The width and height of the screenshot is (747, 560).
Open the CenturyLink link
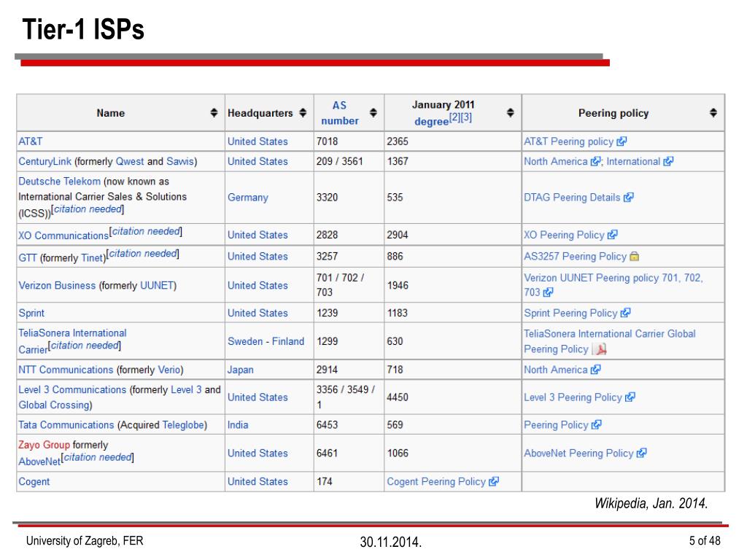click(x=44, y=161)
